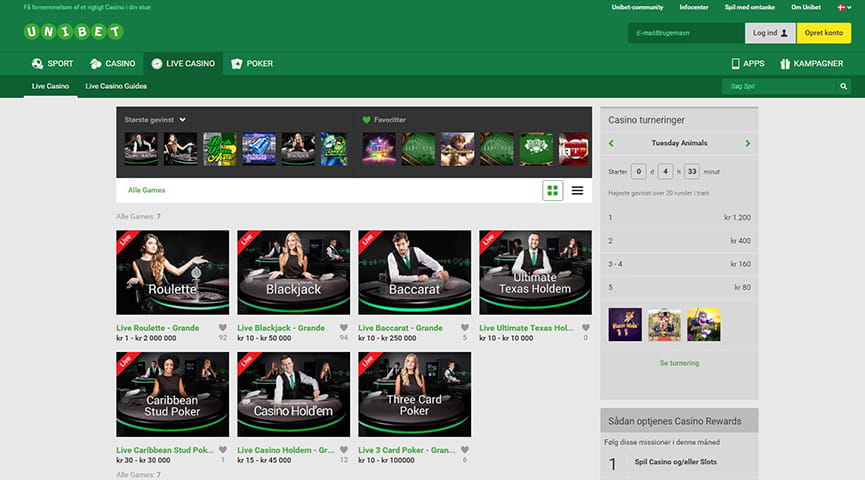Open the language flag dropdown
This screenshot has width=865, height=480.
[844, 7]
